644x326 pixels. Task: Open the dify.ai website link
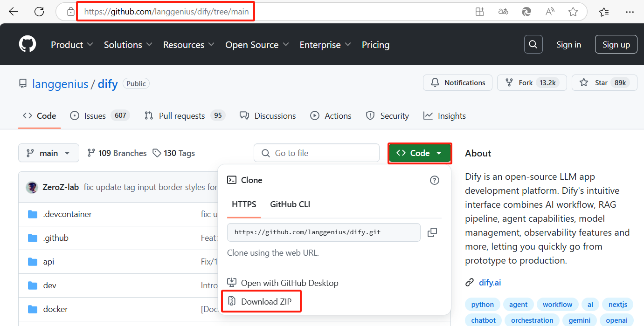pyautogui.click(x=490, y=282)
